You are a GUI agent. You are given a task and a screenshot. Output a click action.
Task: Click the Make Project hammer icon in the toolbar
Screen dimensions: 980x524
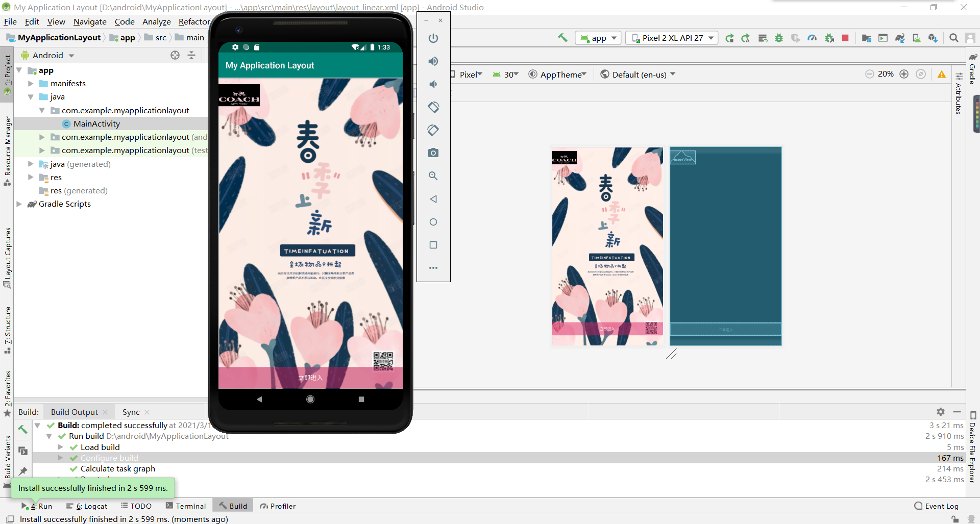pyautogui.click(x=562, y=38)
